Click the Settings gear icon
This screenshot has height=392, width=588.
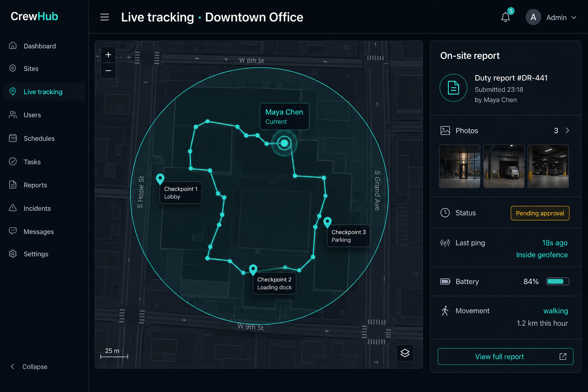click(x=13, y=254)
